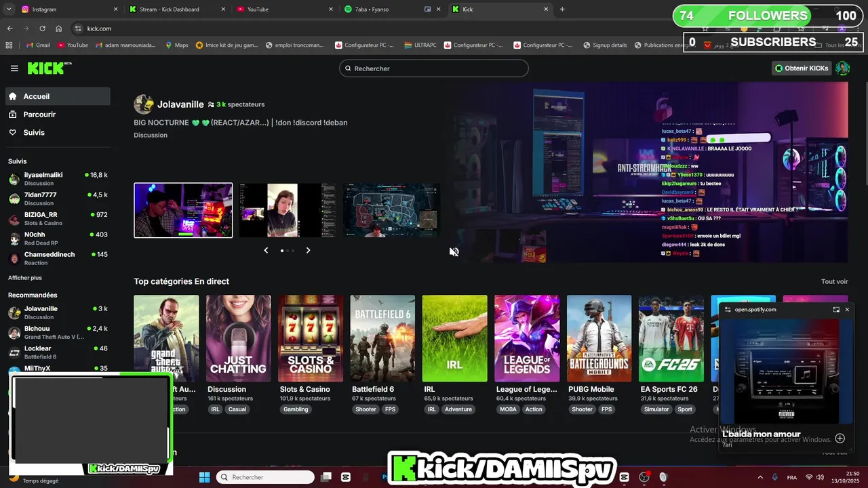Open followed channel 7idan7777

coord(58,199)
